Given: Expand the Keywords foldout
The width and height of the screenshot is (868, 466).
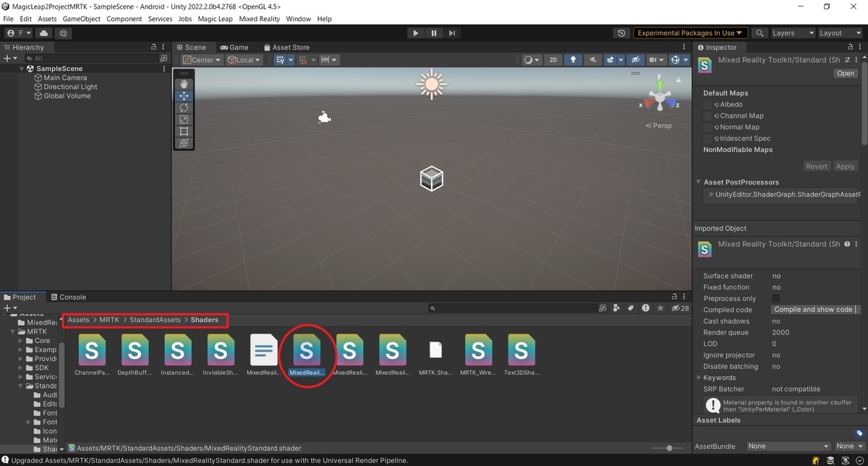Looking at the screenshot, I should 699,378.
